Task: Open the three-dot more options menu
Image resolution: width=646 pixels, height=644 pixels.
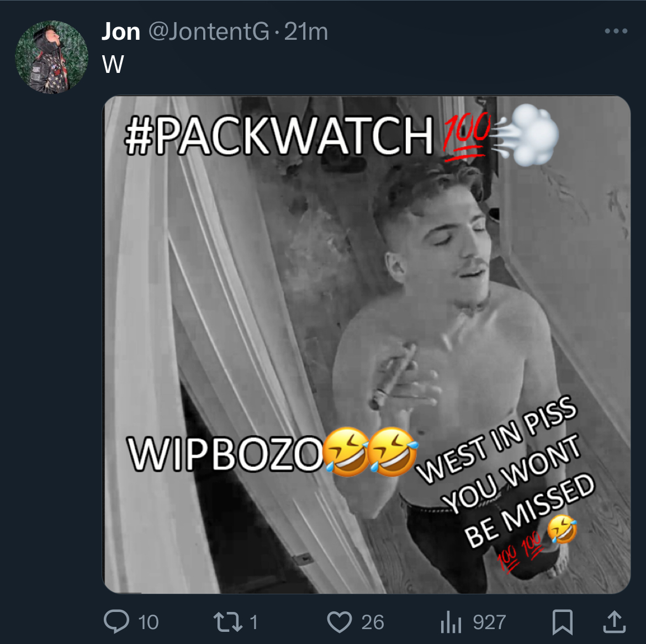Action: tap(616, 31)
